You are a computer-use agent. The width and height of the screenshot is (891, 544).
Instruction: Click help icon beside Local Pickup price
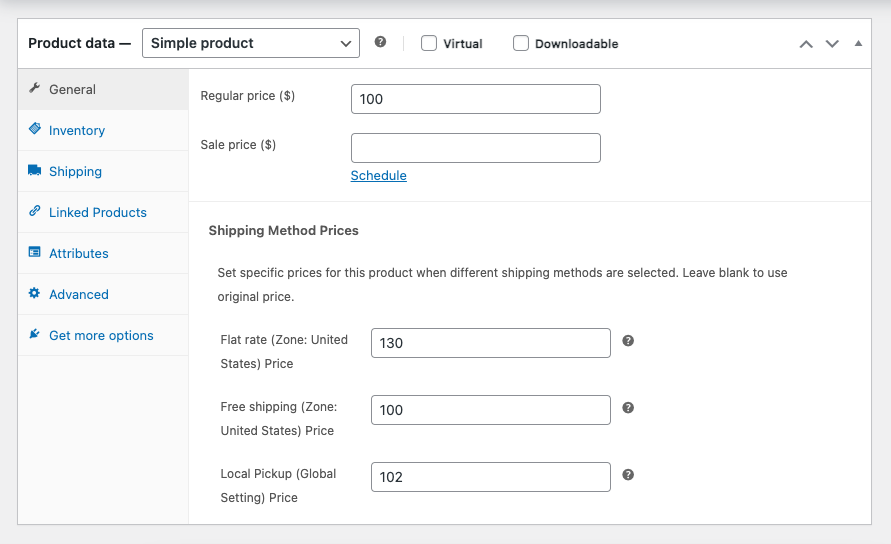coord(628,475)
